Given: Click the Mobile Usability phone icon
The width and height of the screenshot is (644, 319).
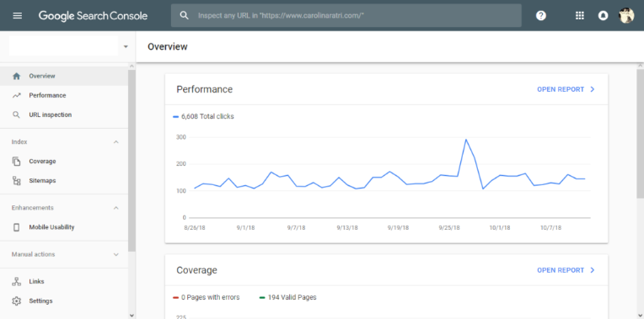Looking at the screenshot, I should (16, 227).
